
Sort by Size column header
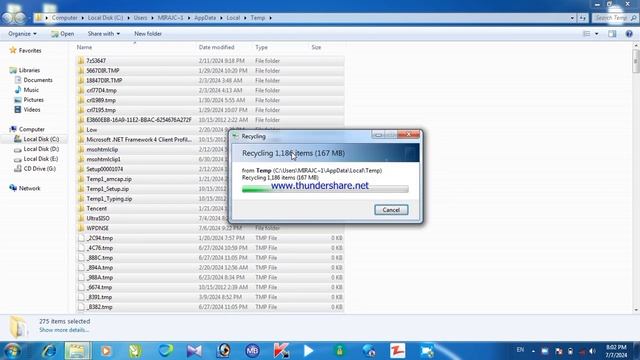point(316,47)
